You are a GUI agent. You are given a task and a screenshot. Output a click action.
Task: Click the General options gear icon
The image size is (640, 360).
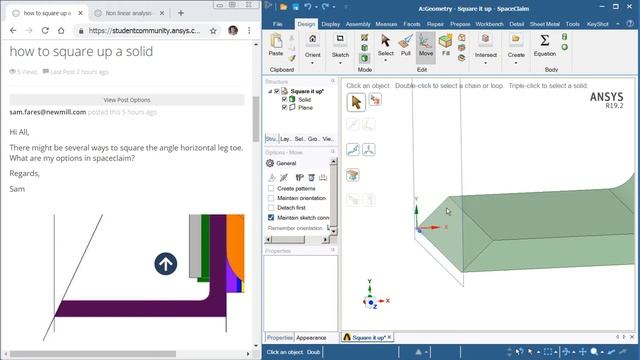coord(270,163)
